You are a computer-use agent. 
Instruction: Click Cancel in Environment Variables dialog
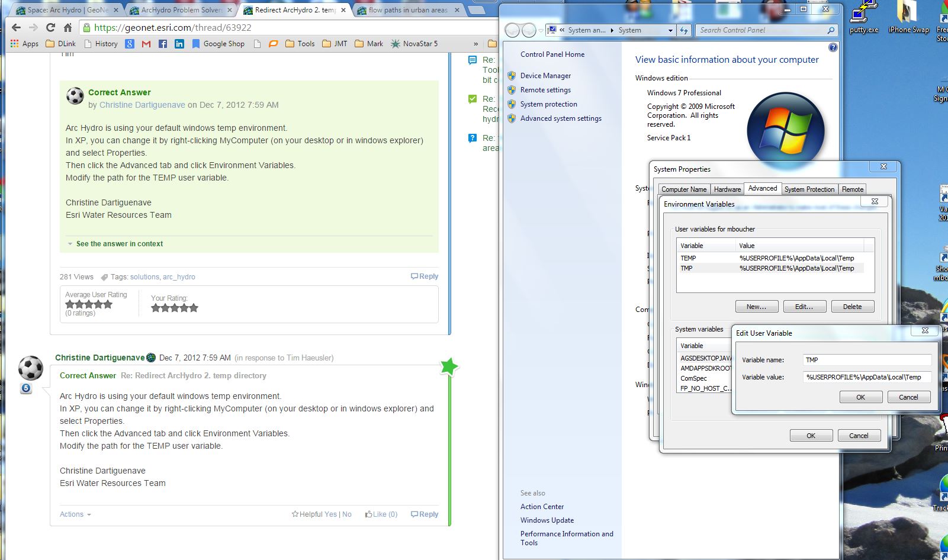[859, 436]
